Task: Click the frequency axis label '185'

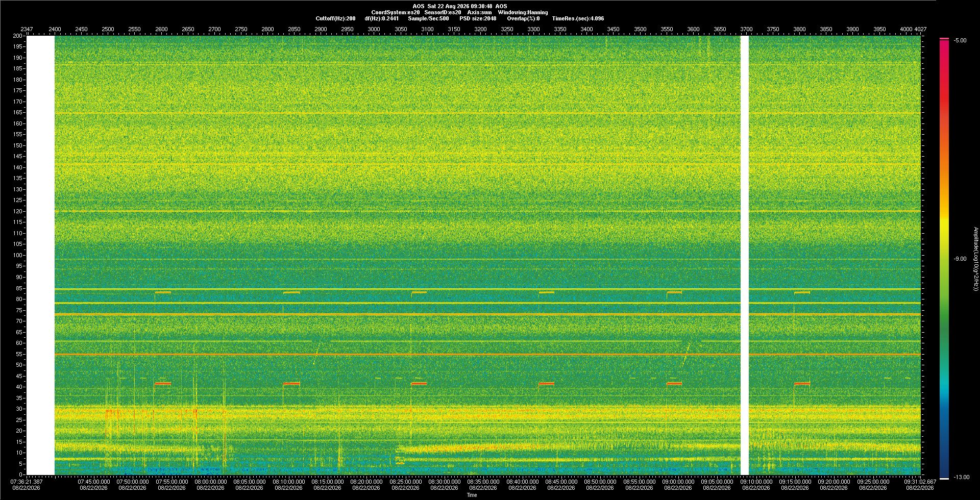Action: [x=18, y=68]
